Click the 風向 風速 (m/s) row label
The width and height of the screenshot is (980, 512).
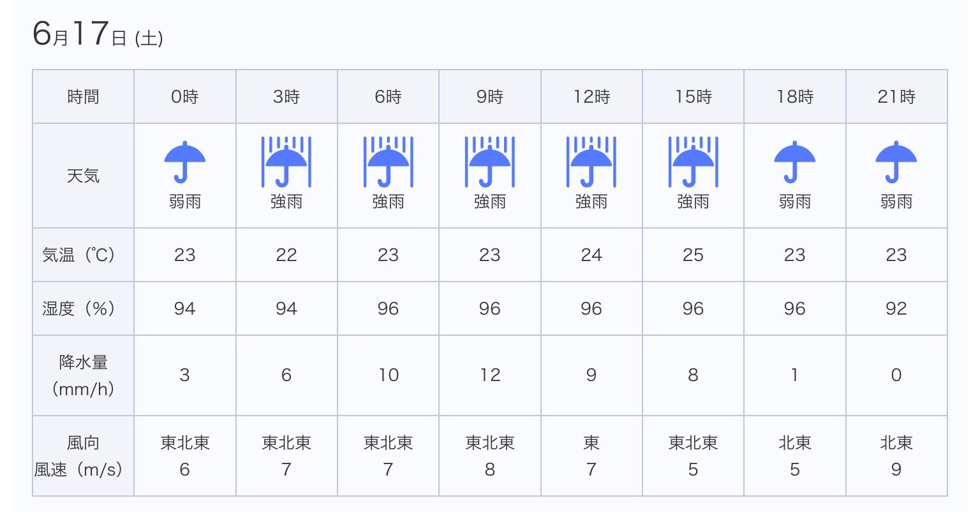(x=78, y=456)
